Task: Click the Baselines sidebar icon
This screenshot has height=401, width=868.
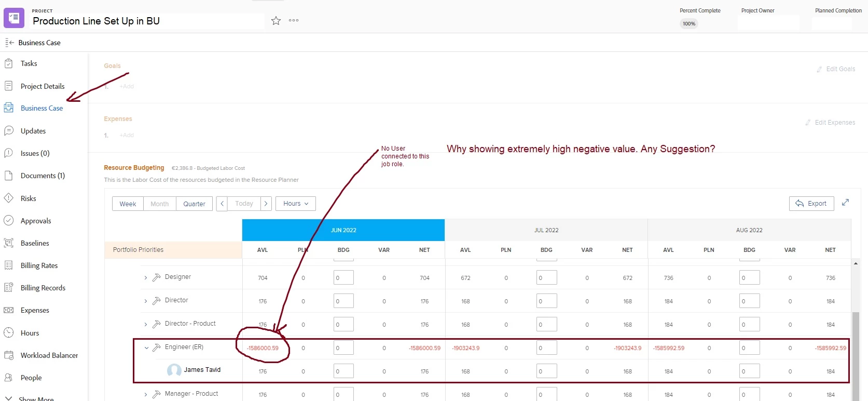Action: tap(8, 243)
